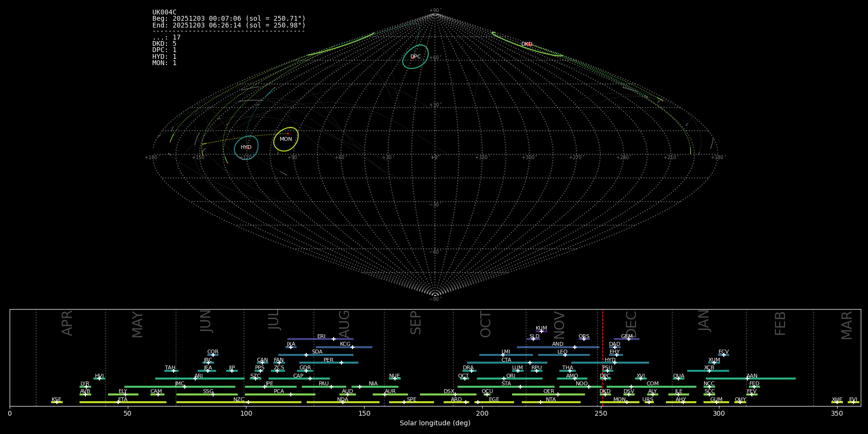Screen dimensions: 868x434
Task: Select the KUM shower peak marker
Action: [x=541, y=331]
